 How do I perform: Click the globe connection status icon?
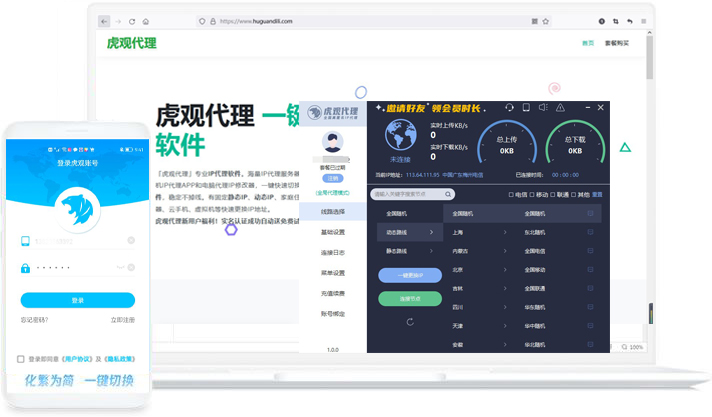(x=400, y=135)
